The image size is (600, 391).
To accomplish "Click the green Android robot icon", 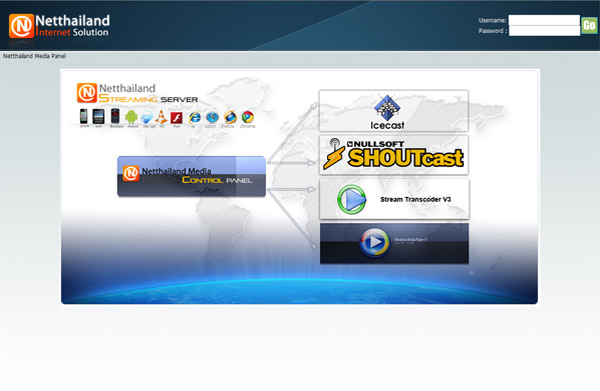I will point(131,117).
